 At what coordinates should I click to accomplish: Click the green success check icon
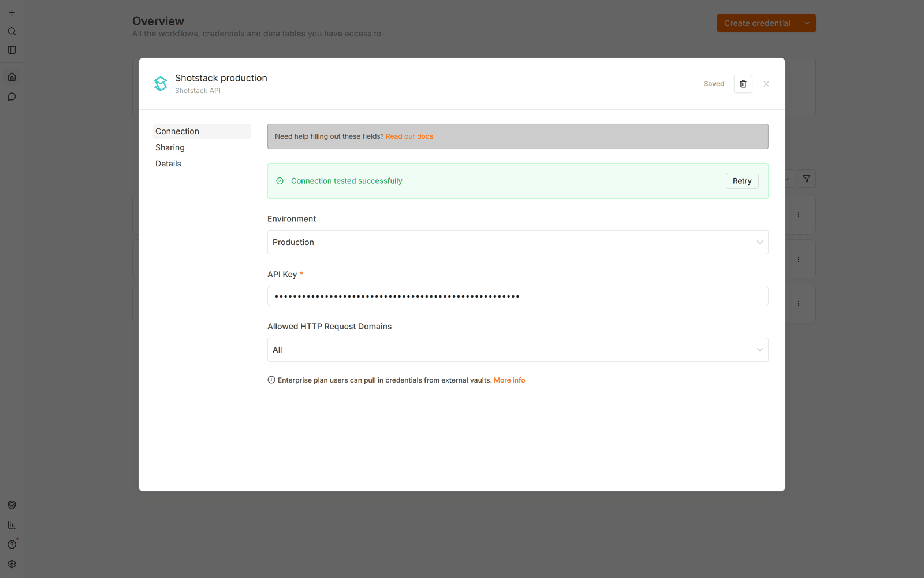280,181
